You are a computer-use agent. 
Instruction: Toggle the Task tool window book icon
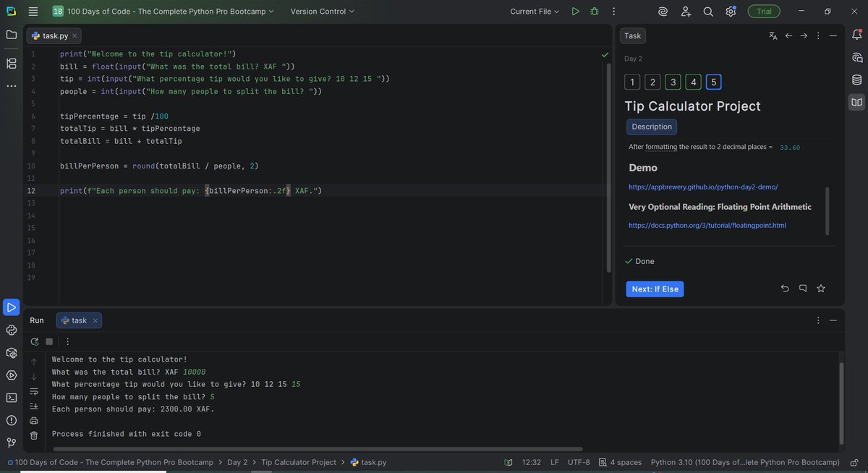(857, 103)
